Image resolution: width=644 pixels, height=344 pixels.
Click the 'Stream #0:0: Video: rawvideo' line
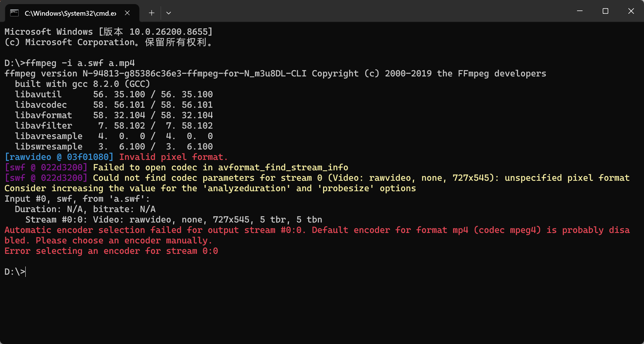click(x=174, y=220)
